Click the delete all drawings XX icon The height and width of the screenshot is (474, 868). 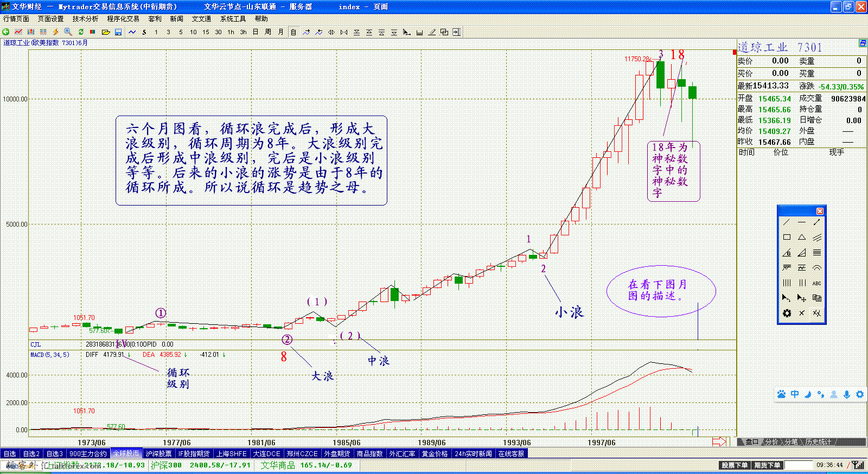pos(817,313)
